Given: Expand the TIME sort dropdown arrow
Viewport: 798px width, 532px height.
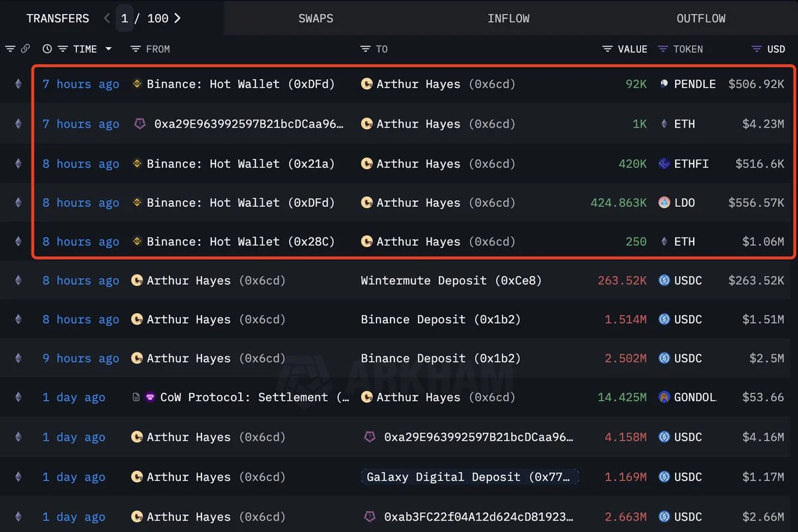Looking at the screenshot, I should (x=108, y=49).
